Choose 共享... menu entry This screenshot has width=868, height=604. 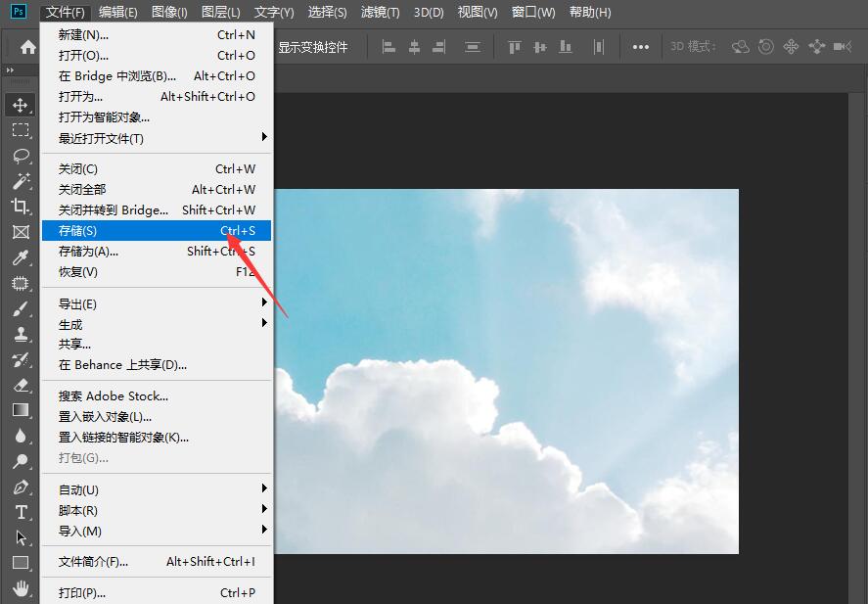point(157,345)
